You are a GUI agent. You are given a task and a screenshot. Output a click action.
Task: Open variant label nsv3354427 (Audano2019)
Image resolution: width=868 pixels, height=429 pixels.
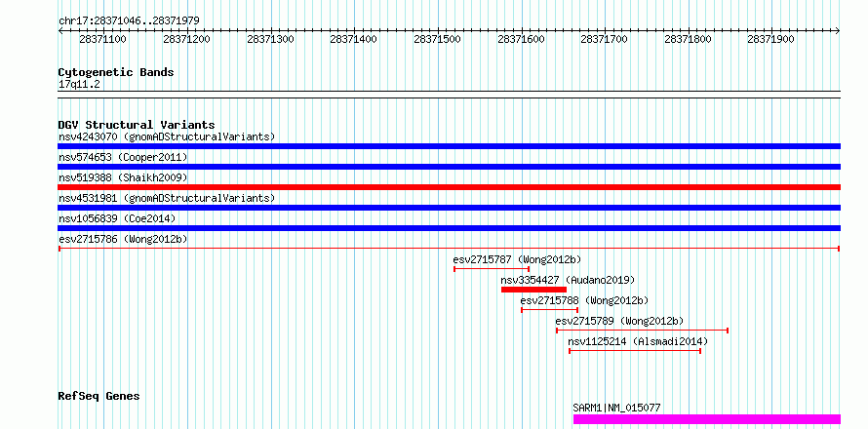pos(568,280)
